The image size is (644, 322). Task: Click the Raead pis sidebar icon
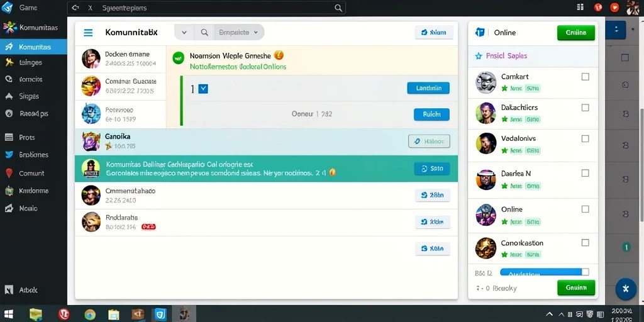[9, 113]
